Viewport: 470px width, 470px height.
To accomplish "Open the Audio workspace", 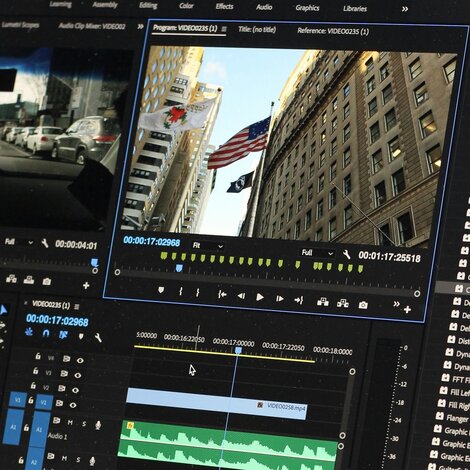I will pos(264,7).
